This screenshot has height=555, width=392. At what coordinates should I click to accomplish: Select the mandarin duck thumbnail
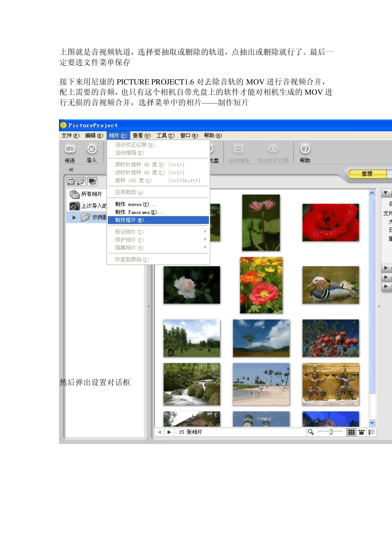click(331, 285)
